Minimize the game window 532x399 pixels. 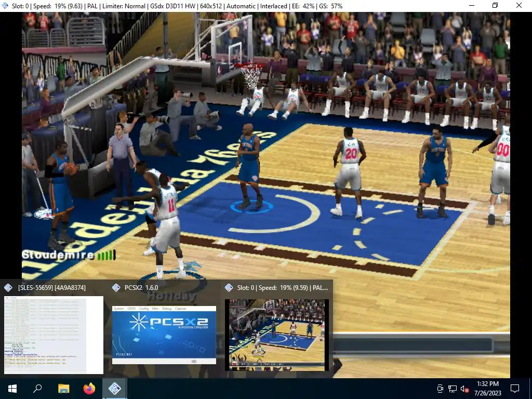[472, 5]
